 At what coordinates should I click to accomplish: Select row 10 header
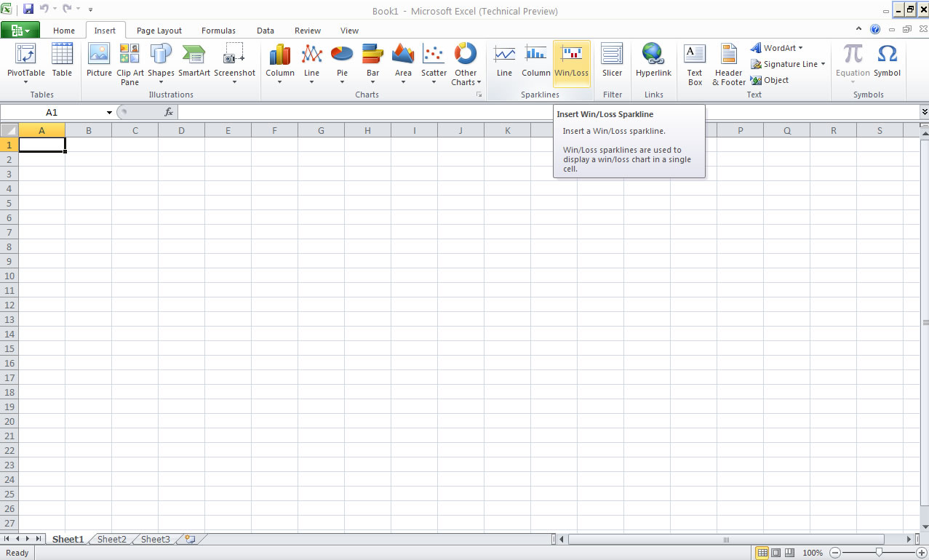pyautogui.click(x=9, y=276)
